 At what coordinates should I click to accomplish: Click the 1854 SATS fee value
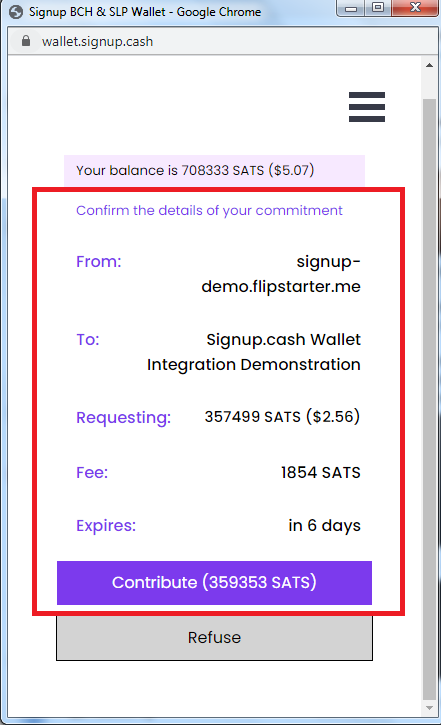(320, 473)
